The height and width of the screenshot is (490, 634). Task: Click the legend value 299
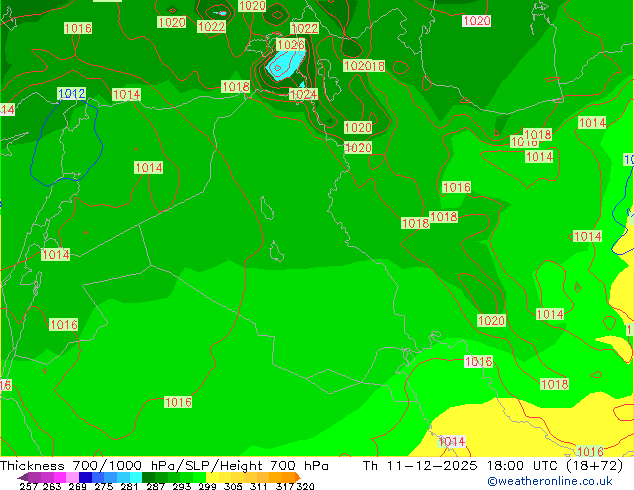point(207,486)
